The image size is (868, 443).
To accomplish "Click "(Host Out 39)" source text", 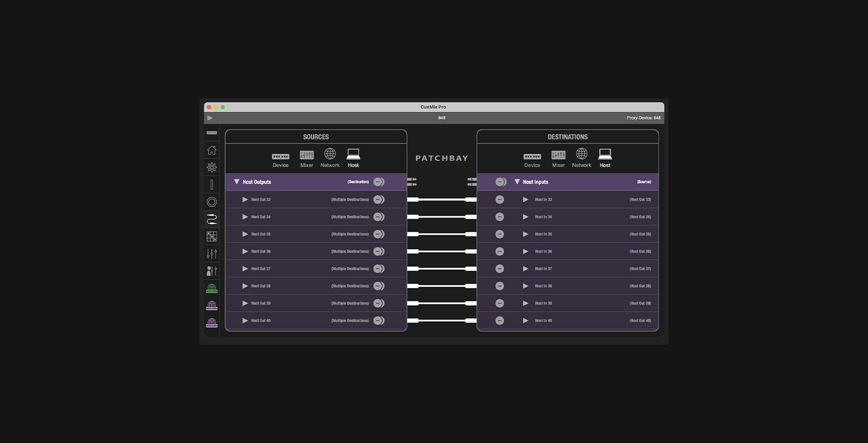I will click(x=641, y=303).
